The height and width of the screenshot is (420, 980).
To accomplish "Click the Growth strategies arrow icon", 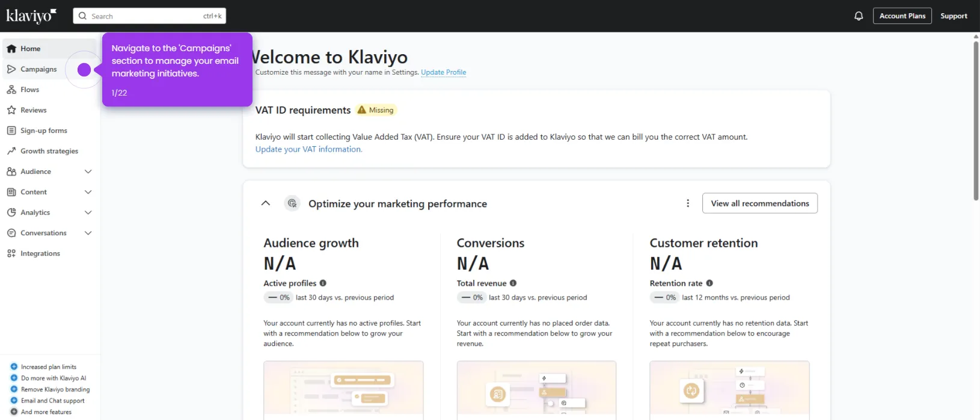I will tap(11, 151).
